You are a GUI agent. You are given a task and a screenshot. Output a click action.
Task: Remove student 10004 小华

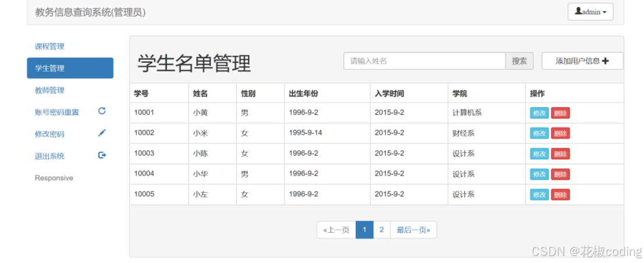click(560, 174)
